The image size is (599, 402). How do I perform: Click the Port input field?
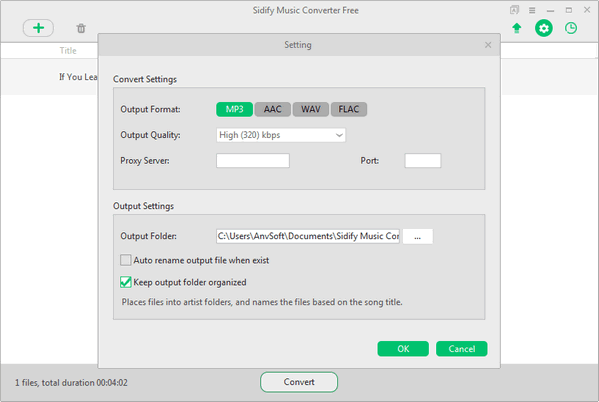coord(423,160)
